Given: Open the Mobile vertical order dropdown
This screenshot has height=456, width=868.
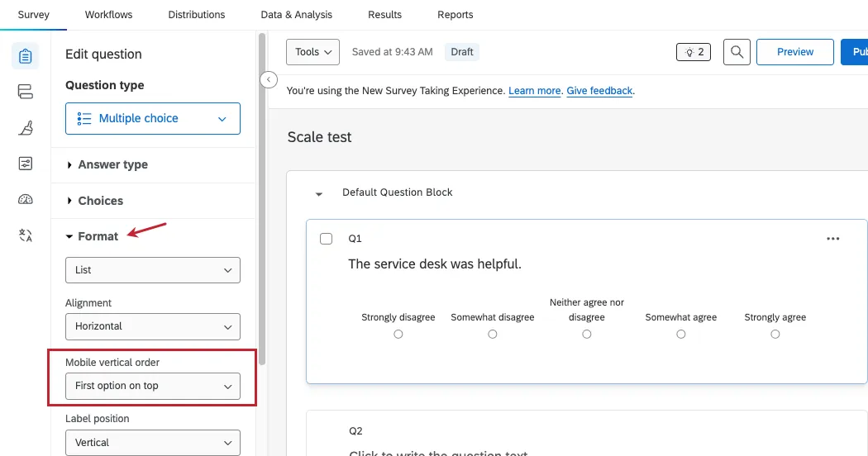Looking at the screenshot, I should click(x=153, y=387).
